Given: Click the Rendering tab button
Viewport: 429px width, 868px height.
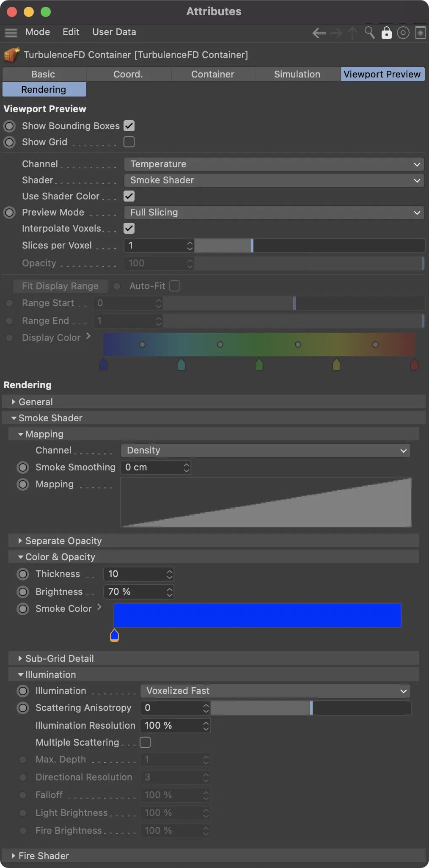Looking at the screenshot, I should [x=44, y=89].
